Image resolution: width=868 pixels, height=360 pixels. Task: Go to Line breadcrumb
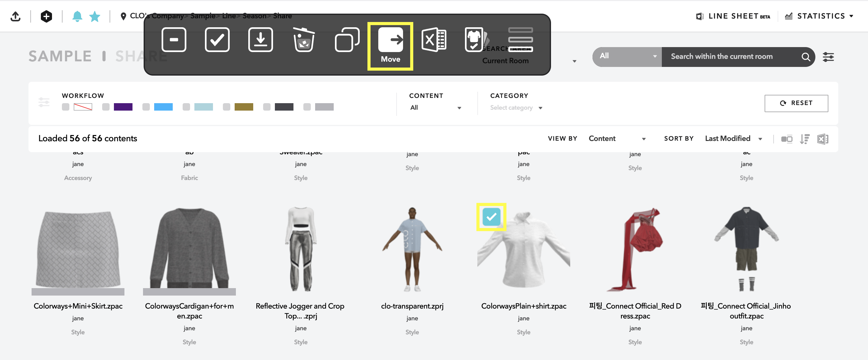(x=229, y=16)
